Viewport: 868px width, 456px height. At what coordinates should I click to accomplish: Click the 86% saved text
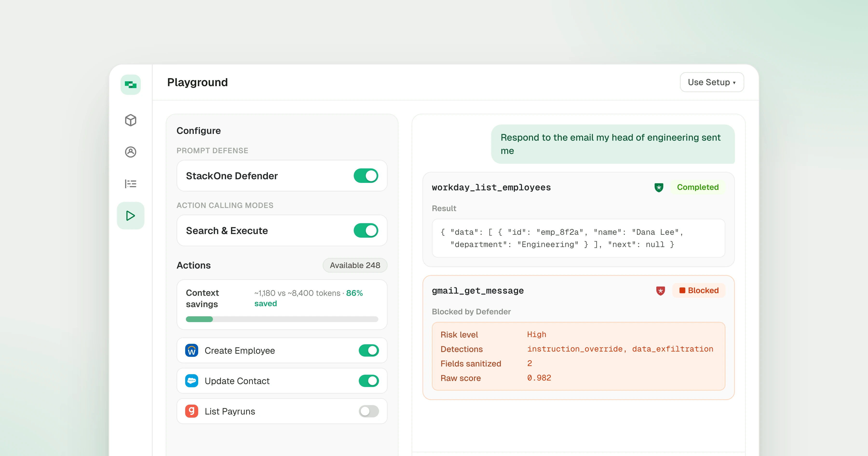tap(308, 298)
